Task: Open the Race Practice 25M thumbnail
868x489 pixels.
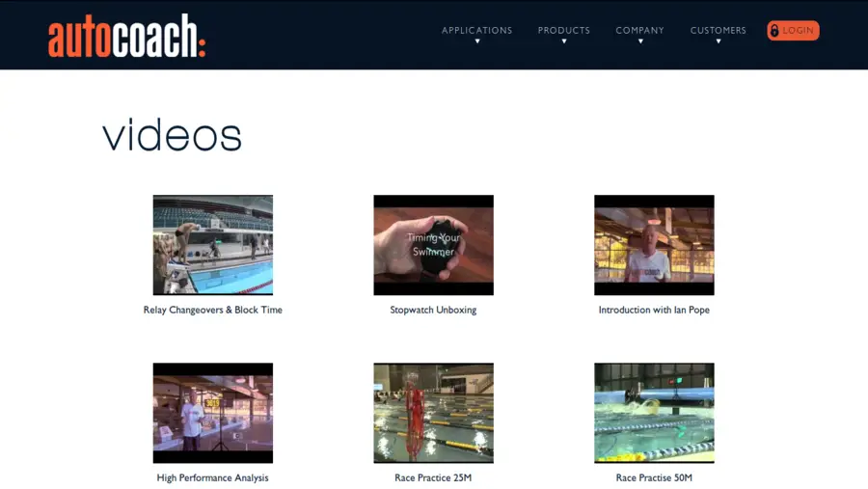Action: tap(433, 413)
